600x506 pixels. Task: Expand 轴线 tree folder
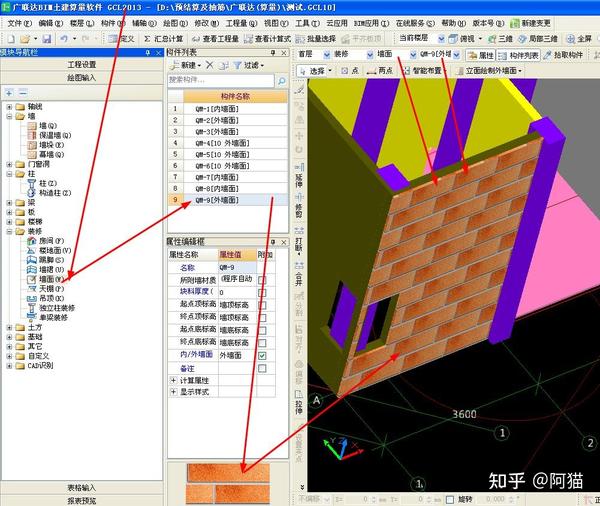tap(9, 107)
